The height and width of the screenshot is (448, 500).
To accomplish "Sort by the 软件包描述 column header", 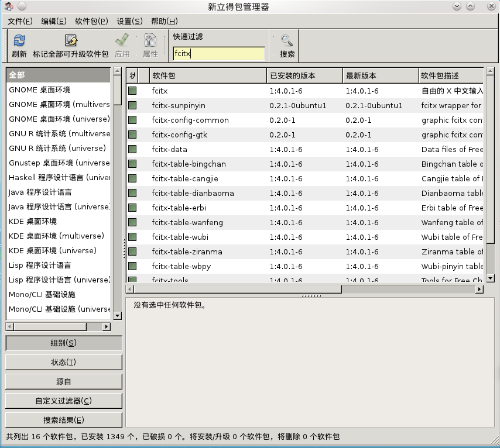I will pyautogui.click(x=451, y=76).
